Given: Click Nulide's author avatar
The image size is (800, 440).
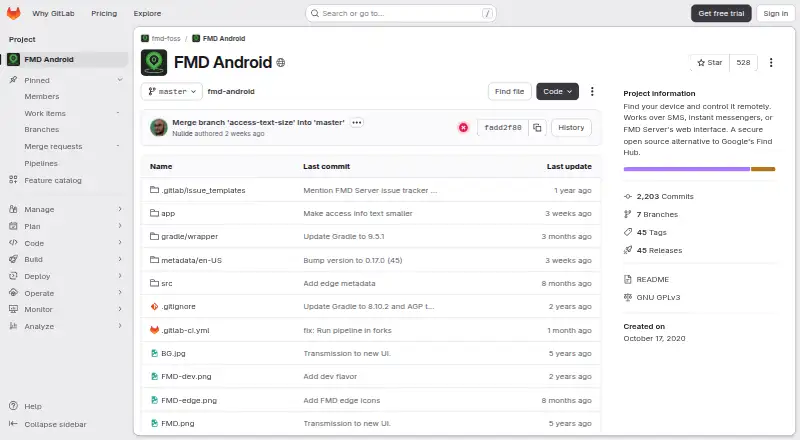Looking at the screenshot, I should [159, 128].
